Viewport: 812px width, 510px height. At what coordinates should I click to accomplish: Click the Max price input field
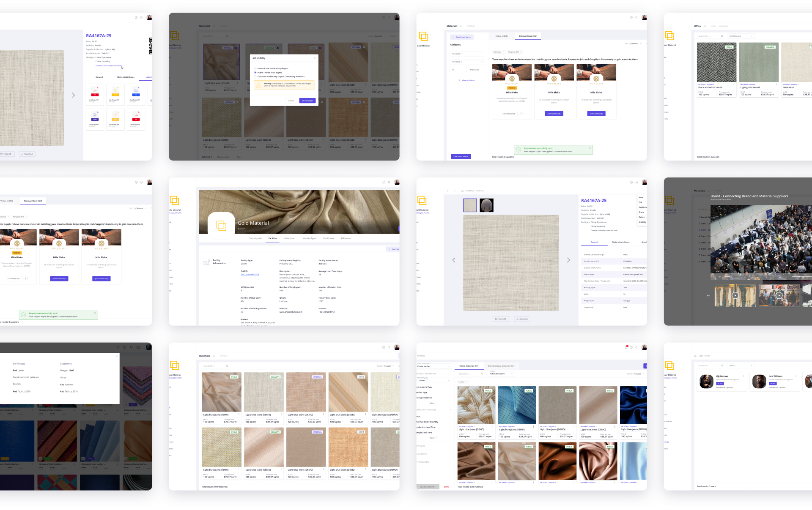pyautogui.click(x=477, y=70)
